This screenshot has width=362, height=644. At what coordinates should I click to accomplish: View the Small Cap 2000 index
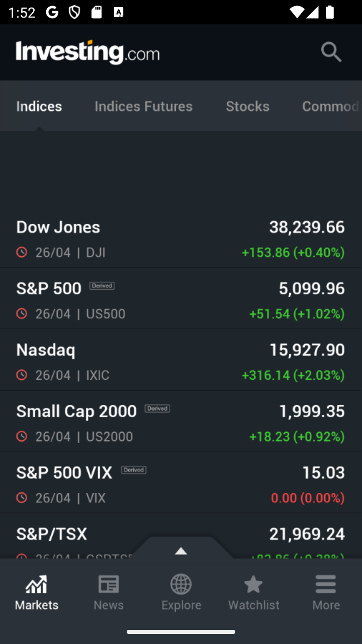181,422
